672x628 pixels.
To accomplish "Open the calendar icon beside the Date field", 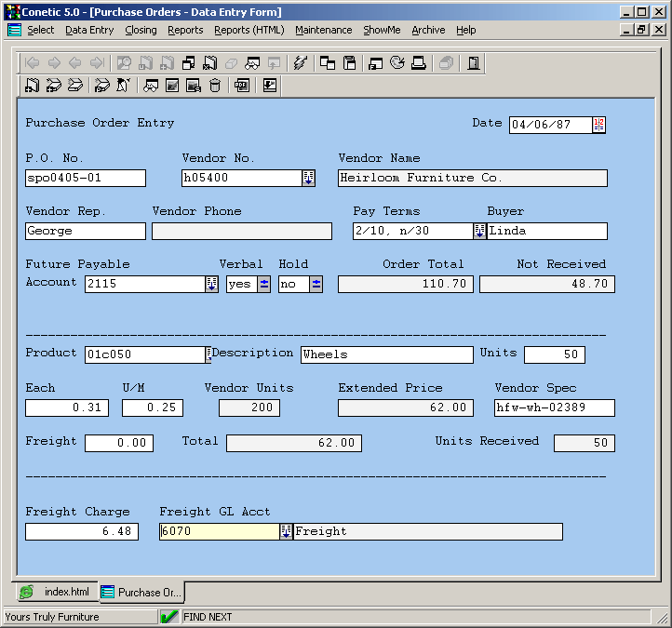I will [x=598, y=125].
